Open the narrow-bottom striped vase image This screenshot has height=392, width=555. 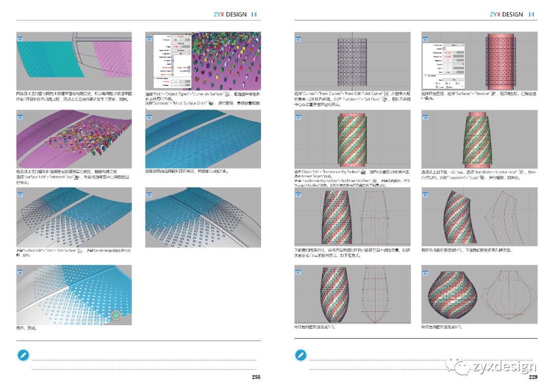click(x=353, y=294)
